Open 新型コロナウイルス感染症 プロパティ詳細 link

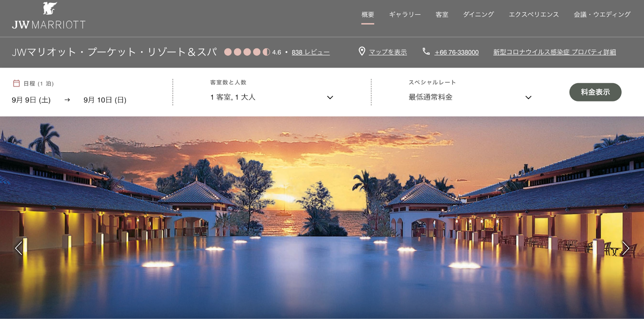(x=554, y=52)
